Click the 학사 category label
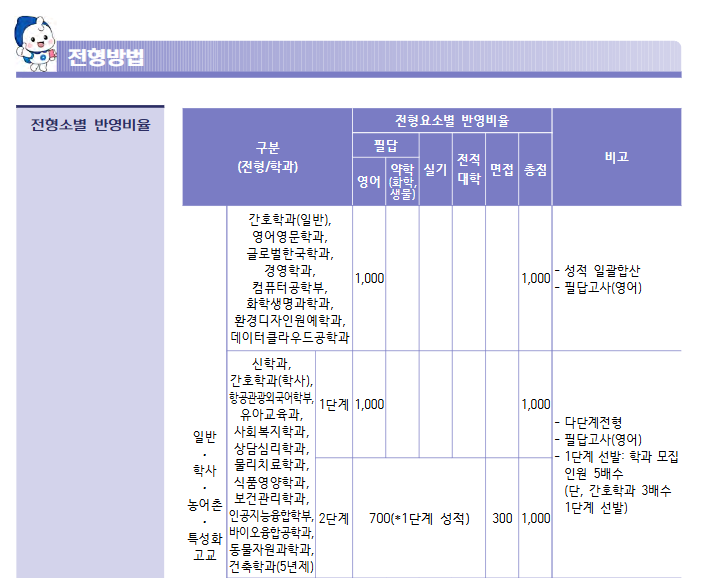Screen dimensions: 706x578 (x=204, y=470)
